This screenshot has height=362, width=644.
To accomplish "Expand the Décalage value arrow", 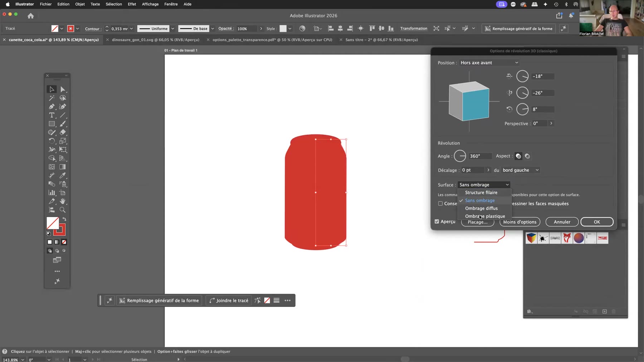I will pos(488,170).
